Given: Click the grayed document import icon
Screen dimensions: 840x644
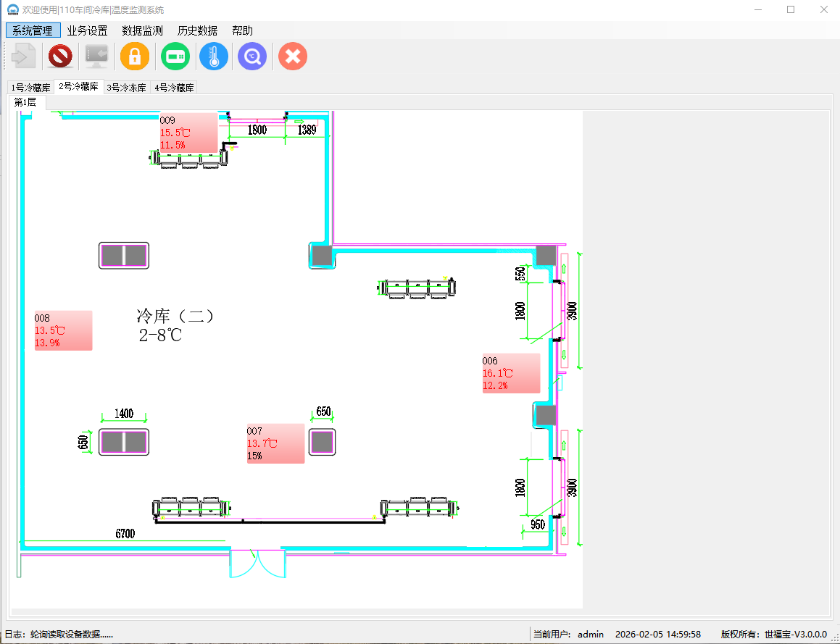Looking at the screenshot, I should click(24, 56).
